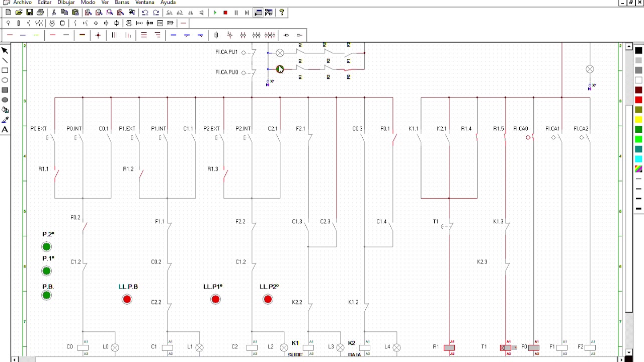Click the red LL.P.B indicator

(x=127, y=299)
